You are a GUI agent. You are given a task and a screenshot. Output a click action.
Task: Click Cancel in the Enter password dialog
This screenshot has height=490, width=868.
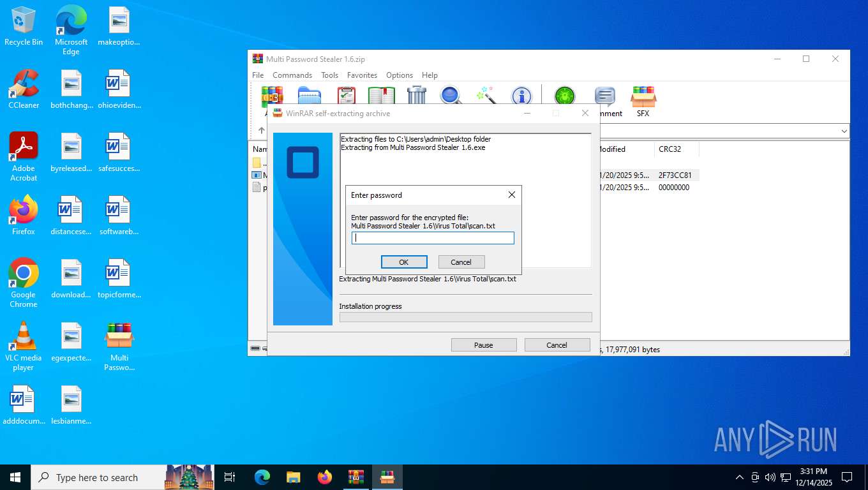tap(461, 262)
